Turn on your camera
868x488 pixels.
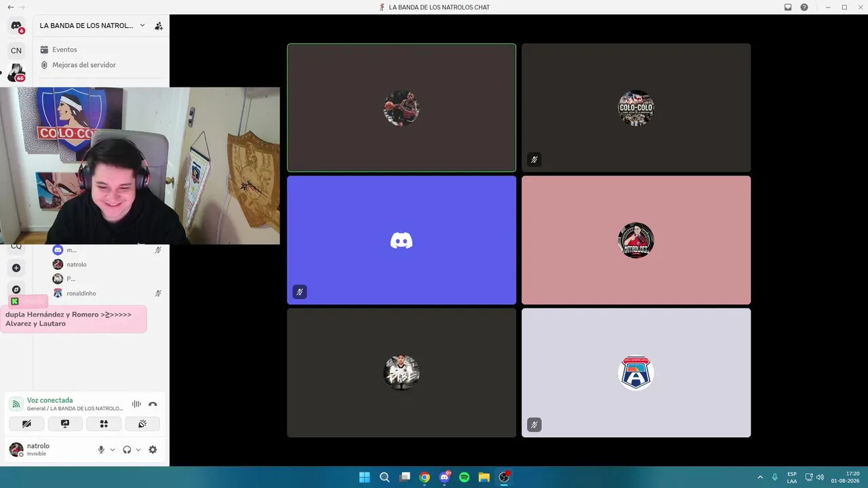[26, 424]
